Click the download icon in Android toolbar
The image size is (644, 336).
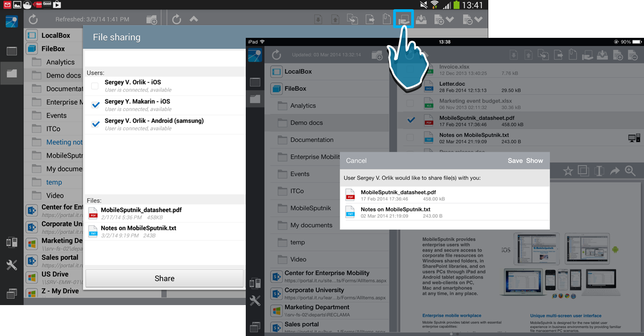tap(318, 19)
